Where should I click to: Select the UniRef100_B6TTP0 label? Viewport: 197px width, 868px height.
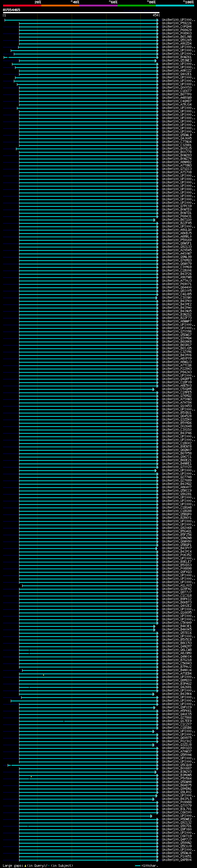pos(177,94)
